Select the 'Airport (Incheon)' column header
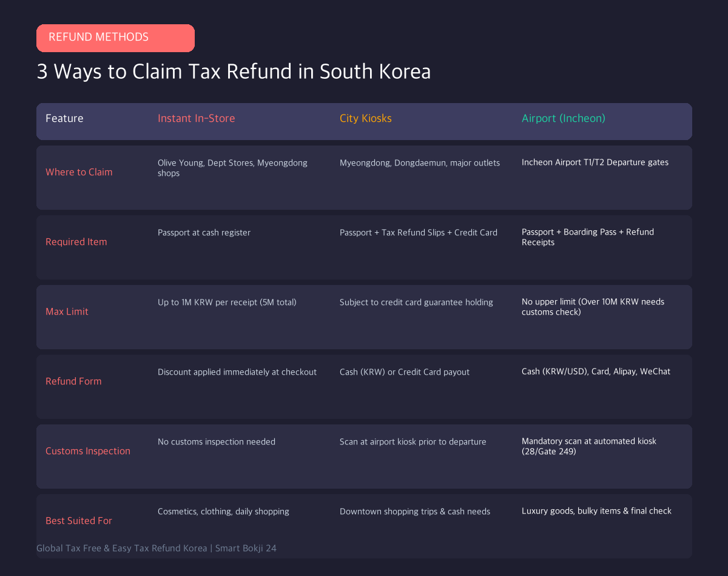 (x=564, y=118)
